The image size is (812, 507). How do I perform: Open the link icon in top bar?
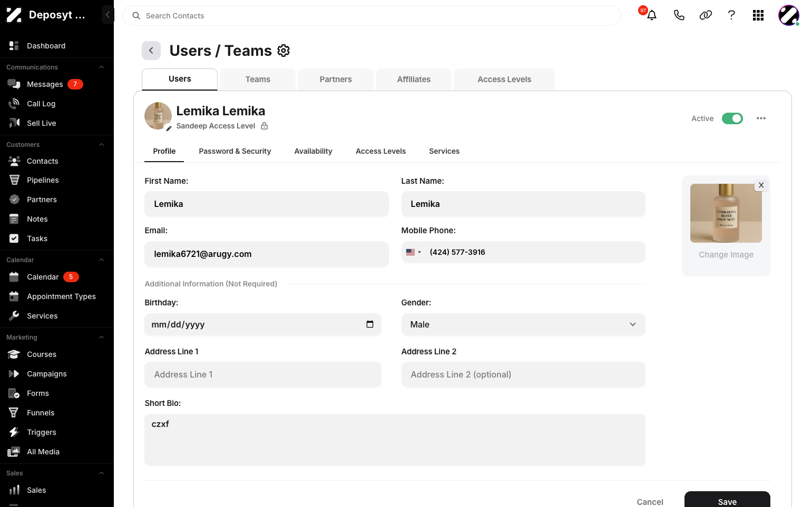706,15
